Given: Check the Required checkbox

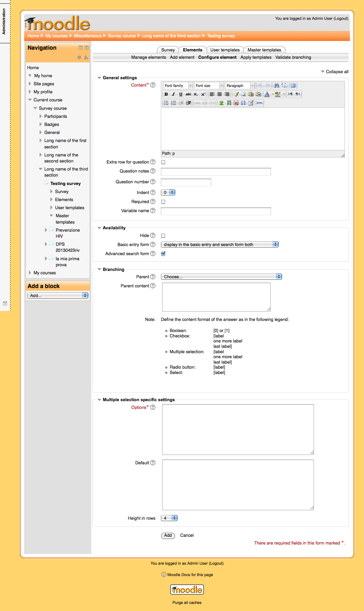Looking at the screenshot, I should (163, 202).
